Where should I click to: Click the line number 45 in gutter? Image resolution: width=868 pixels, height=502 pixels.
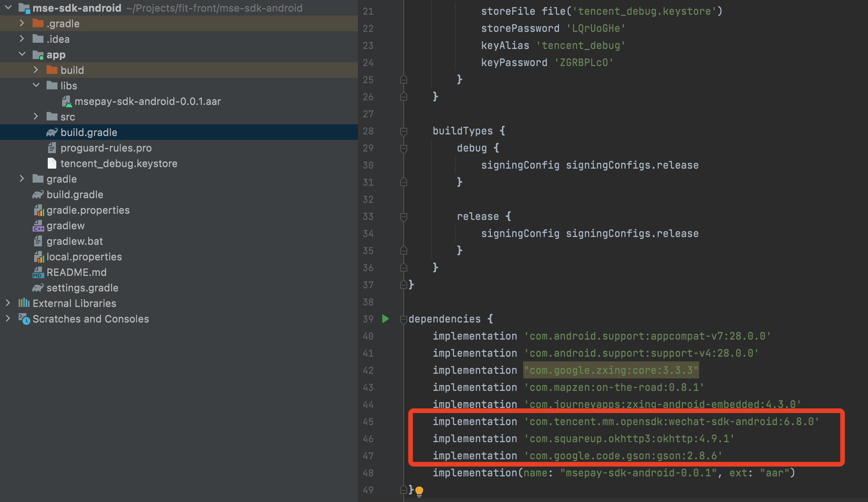[x=368, y=422]
